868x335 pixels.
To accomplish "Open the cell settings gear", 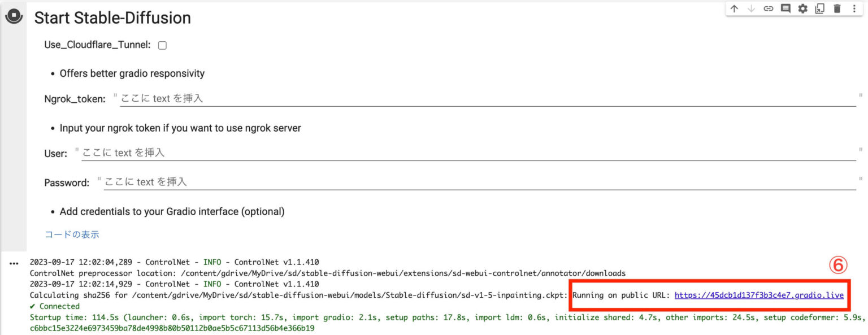I will tap(802, 8).
